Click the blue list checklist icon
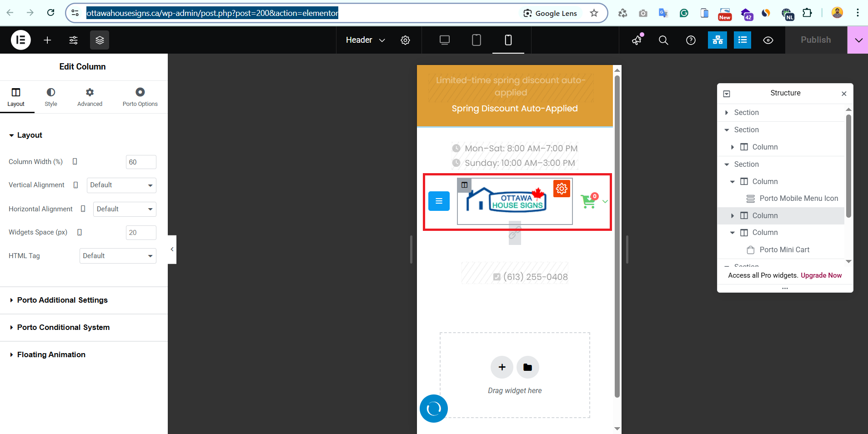The width and height of the screenshot is (868, 434). pyautogui.click(x=743, y=40)
